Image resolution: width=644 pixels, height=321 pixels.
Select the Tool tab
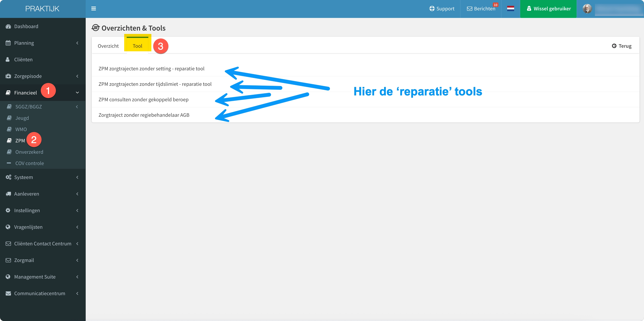point(137,46)
